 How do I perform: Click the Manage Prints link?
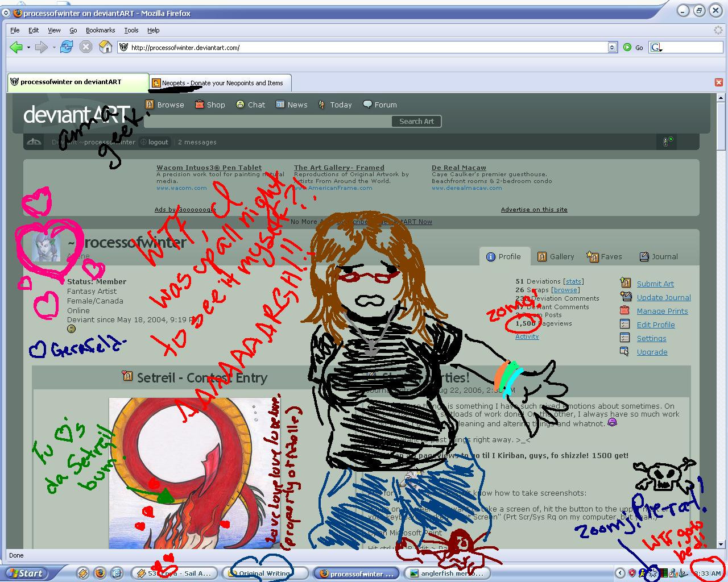[662, 311]
